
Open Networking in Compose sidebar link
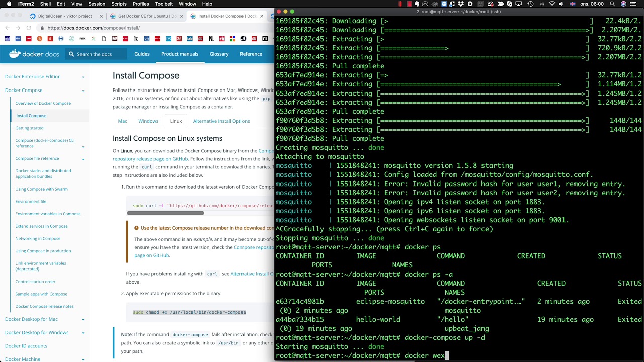coord(38,238)
